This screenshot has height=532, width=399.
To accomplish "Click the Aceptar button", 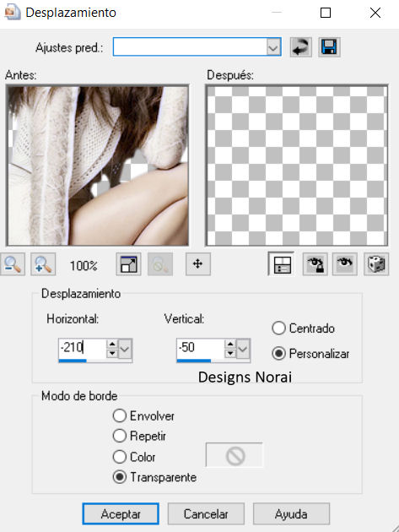I will [121, 513].
